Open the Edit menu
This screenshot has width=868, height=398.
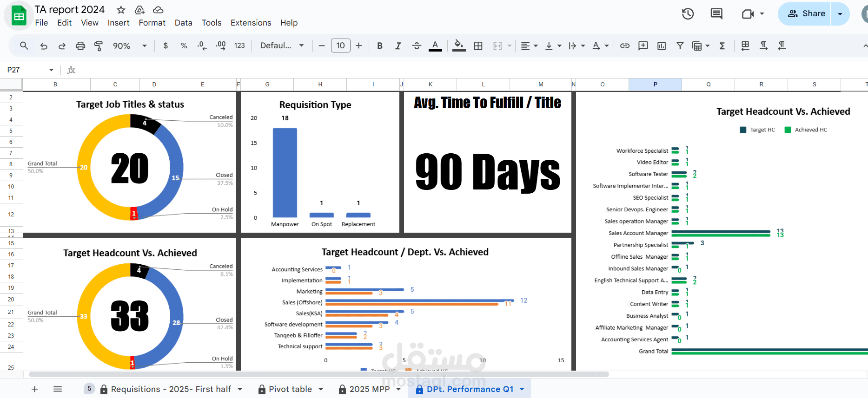tap(64, 23)
